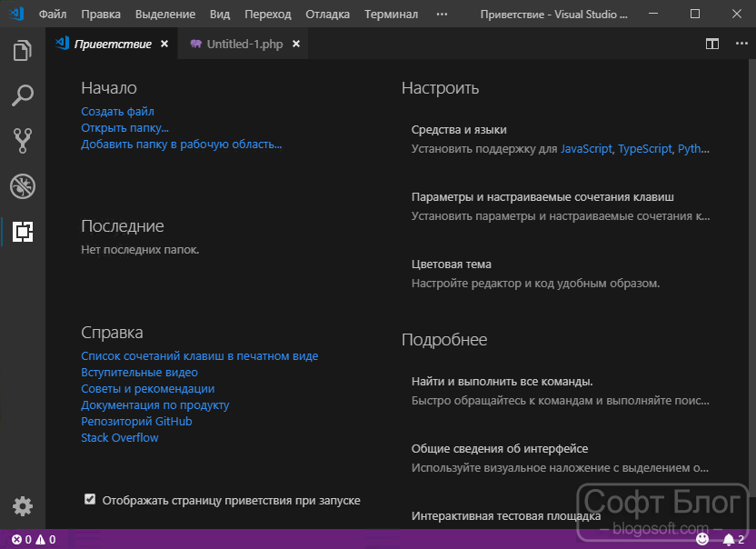Open the Вид menu
Screen dimensions: 756x549
[220, 14]
